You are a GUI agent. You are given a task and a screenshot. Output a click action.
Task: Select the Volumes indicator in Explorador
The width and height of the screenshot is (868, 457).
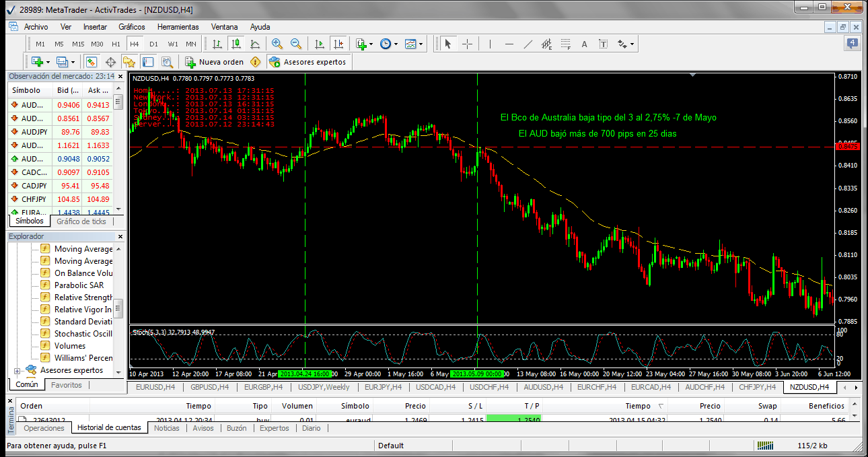point(70,346)
